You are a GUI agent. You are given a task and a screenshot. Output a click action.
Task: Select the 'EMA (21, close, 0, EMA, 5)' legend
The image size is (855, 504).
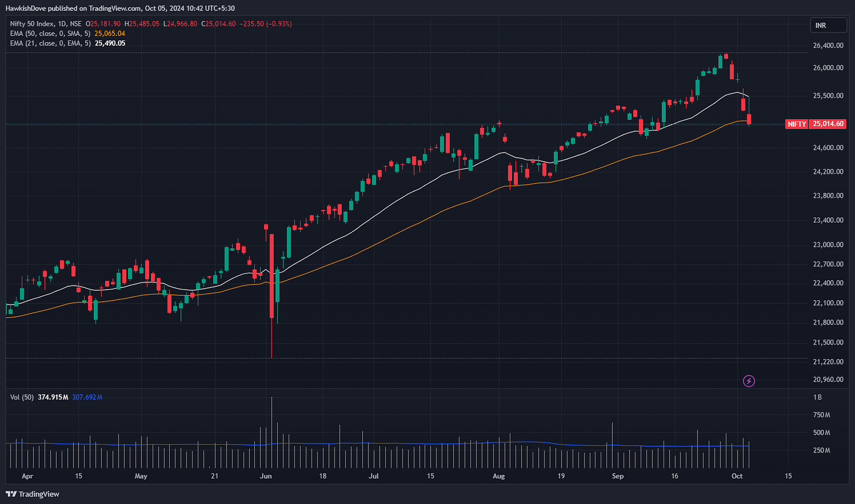coord(50,43)
